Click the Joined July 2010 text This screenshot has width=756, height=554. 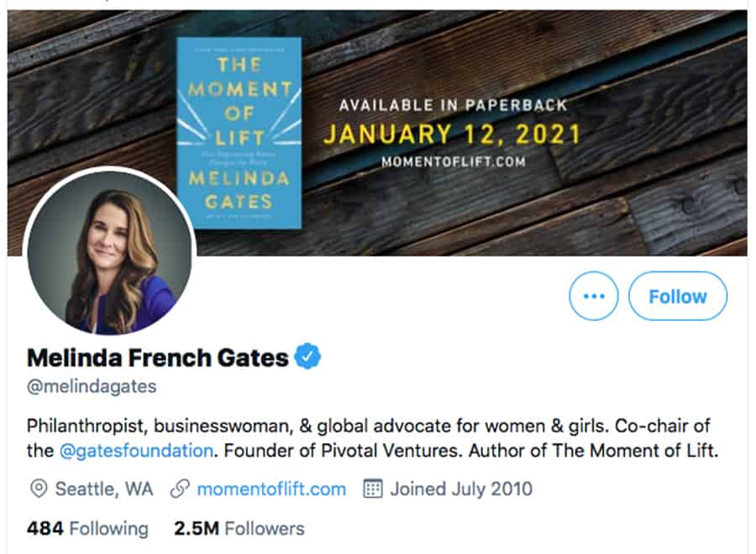pyautogui.click(x=461, y=488)
